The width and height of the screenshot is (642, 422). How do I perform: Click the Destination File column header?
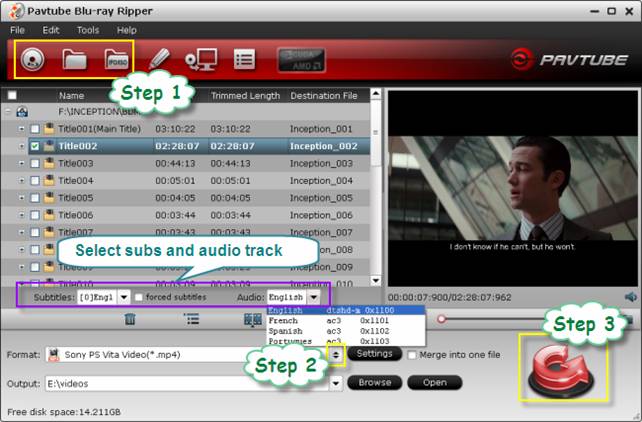pos(323,96)
